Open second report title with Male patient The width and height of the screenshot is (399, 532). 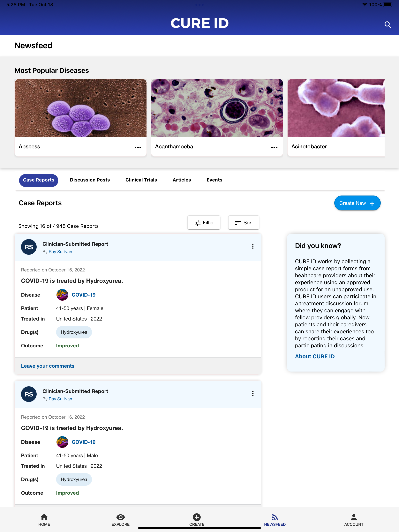pyautogui.click(x=72, y=428)
